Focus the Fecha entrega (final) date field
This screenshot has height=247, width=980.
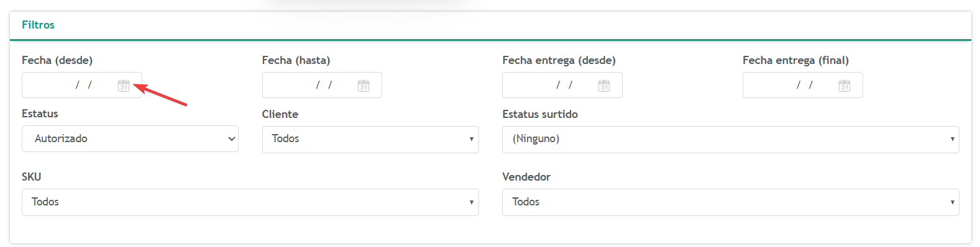pyautogui.click(x=803, y=85)
